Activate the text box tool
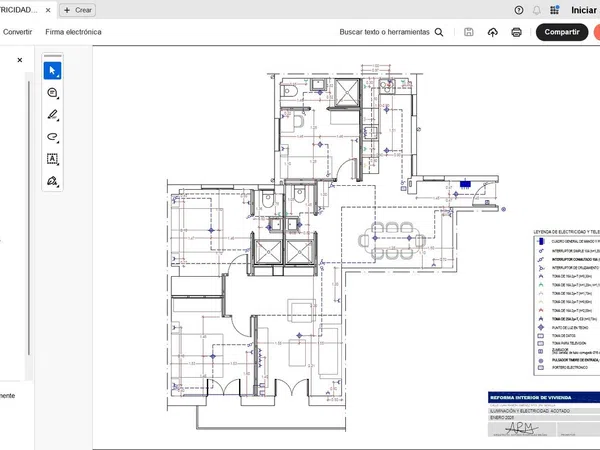 pyautogui.click(x=53, y=159)
